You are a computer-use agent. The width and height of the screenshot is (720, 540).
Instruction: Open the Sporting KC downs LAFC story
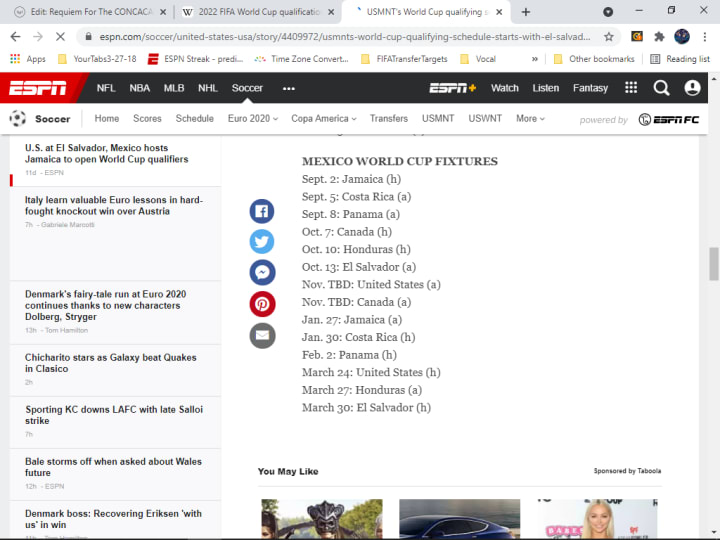(x=114, y=415)
